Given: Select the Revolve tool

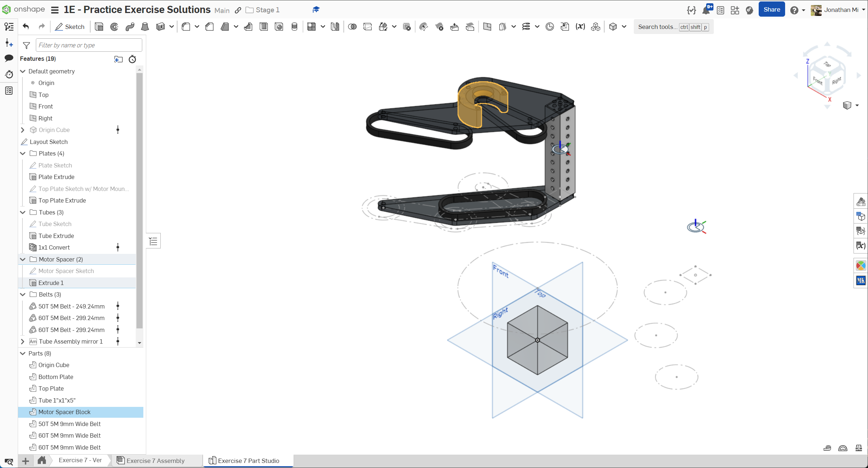Looking at the screenshot, I should click(x=114, y=27).
